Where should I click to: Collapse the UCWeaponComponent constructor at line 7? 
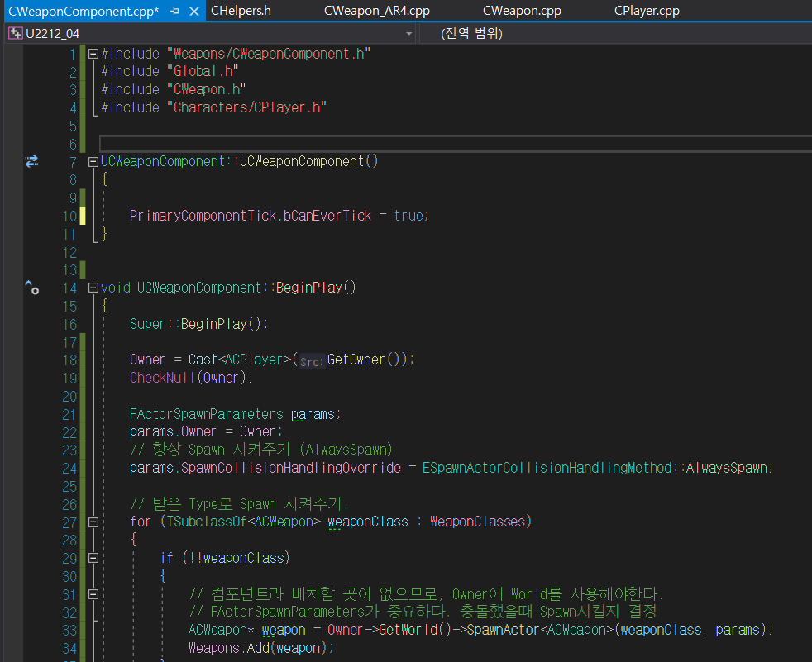coord(93,162)
